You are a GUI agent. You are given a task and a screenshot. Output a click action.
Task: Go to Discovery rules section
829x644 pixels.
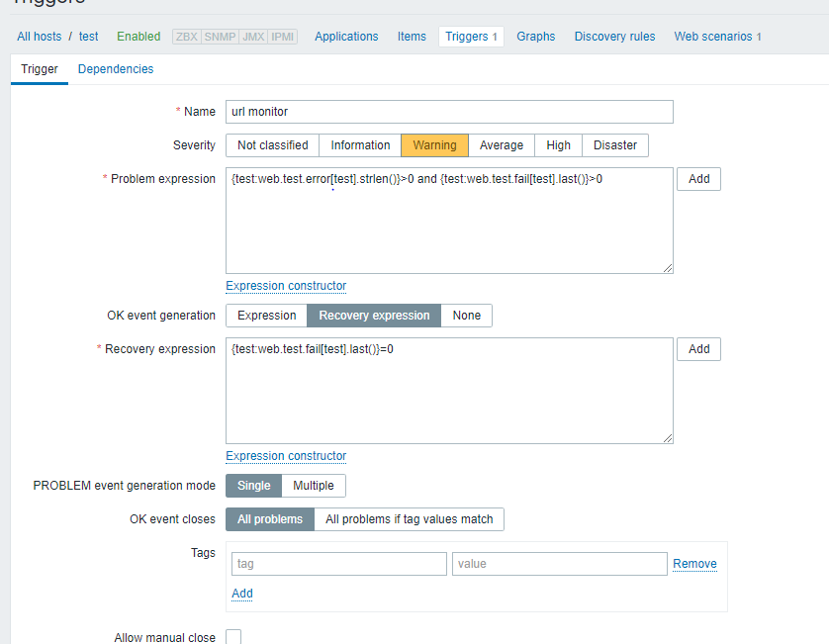(614, 37)
